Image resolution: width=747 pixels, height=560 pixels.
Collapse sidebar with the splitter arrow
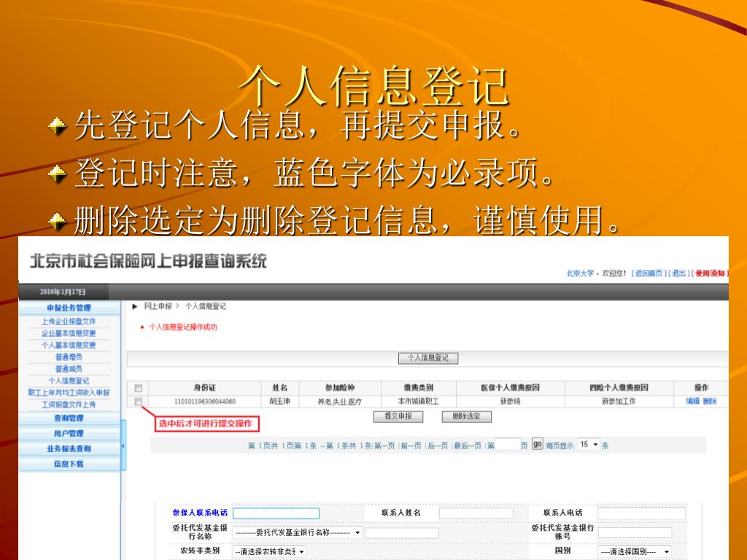(123, 446)
